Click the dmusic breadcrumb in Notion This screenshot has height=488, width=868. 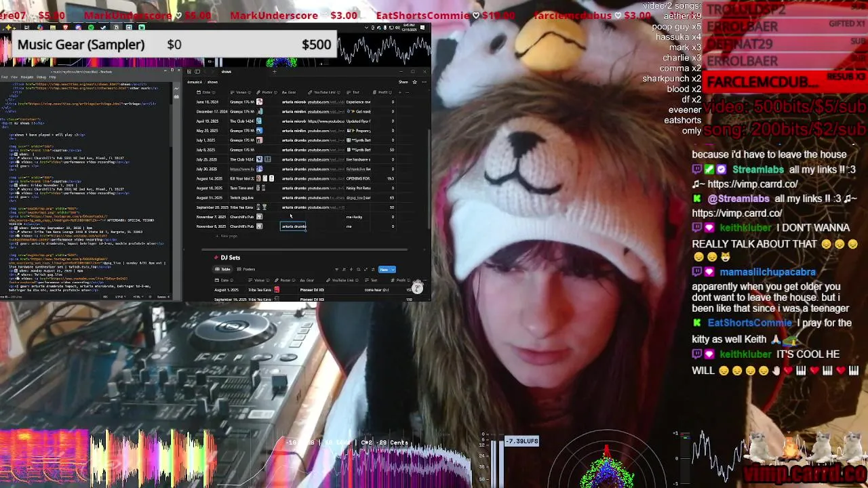tap(195, 82)
